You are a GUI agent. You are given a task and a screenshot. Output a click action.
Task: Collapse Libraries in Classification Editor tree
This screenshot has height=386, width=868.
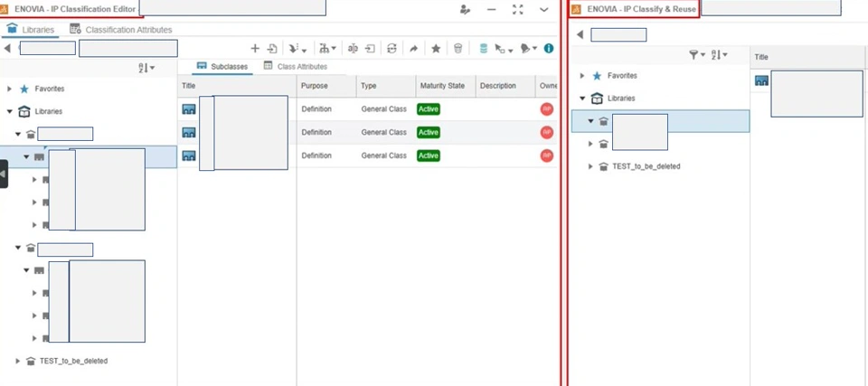click(9, 111)
